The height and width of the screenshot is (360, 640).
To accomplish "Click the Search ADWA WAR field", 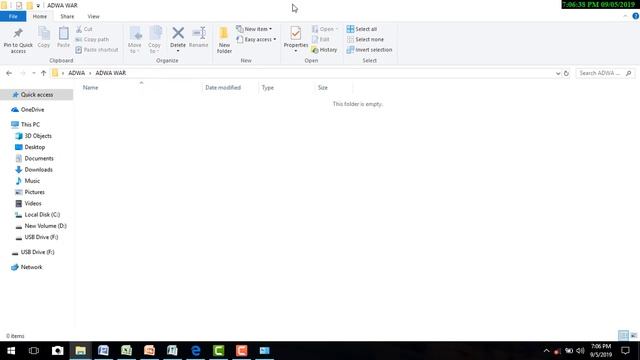I will point(605,73).
